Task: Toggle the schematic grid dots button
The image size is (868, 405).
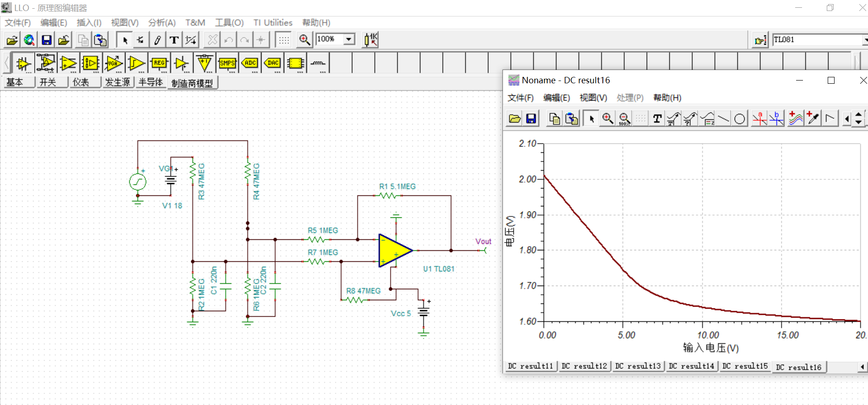Action: [x=284, y=40]
